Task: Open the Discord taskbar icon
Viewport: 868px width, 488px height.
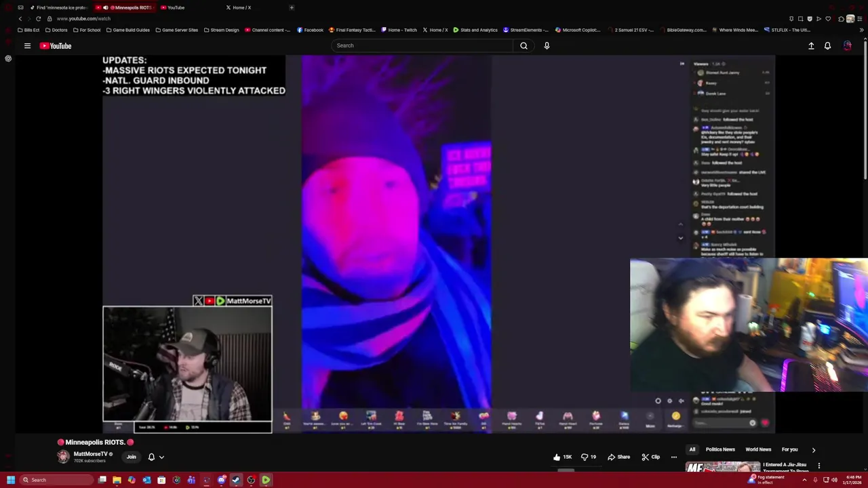Action: (x=221, y=480)
